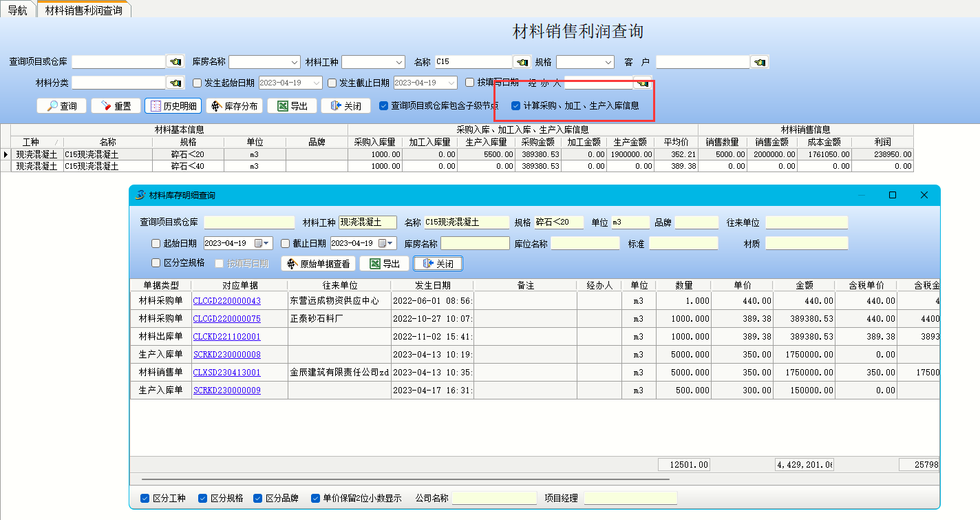Click the lookup icon beside 材料分类 field
Screen dimensions: 980x520
(175, 83)
